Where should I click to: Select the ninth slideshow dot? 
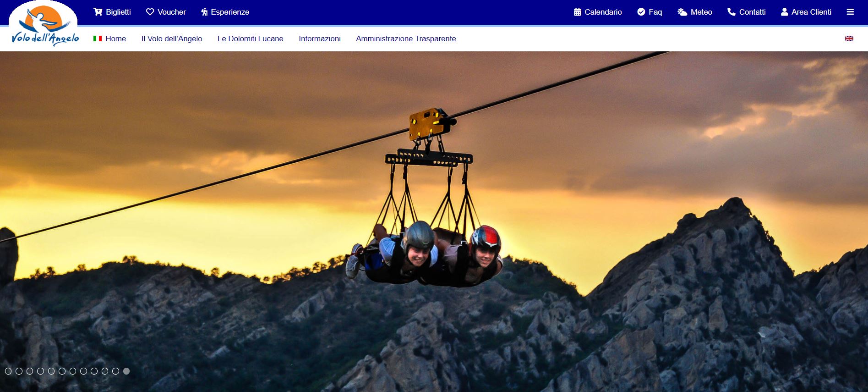click(x=94, y=371)
